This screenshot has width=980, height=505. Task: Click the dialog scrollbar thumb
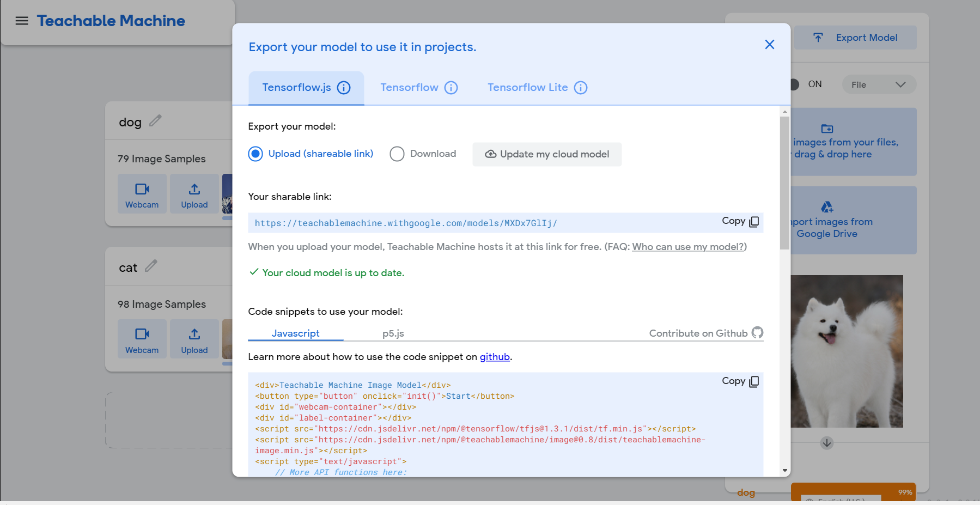[x=784, y=183]
